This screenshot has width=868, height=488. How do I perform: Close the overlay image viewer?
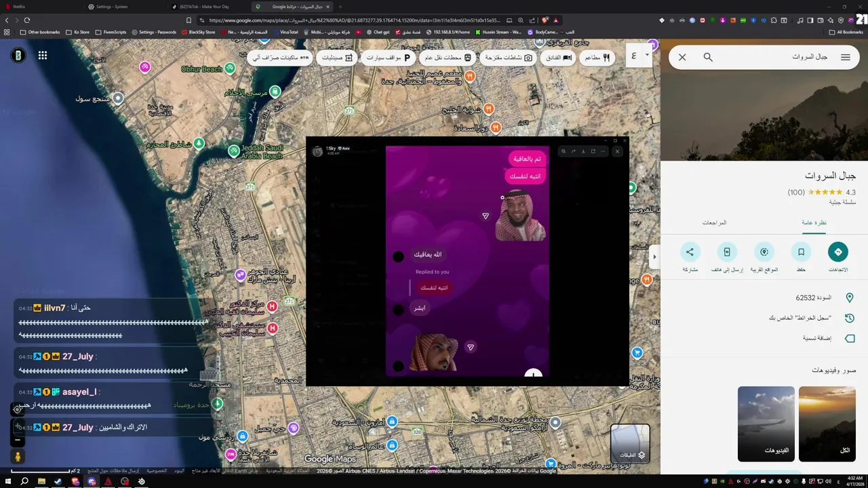617,151
